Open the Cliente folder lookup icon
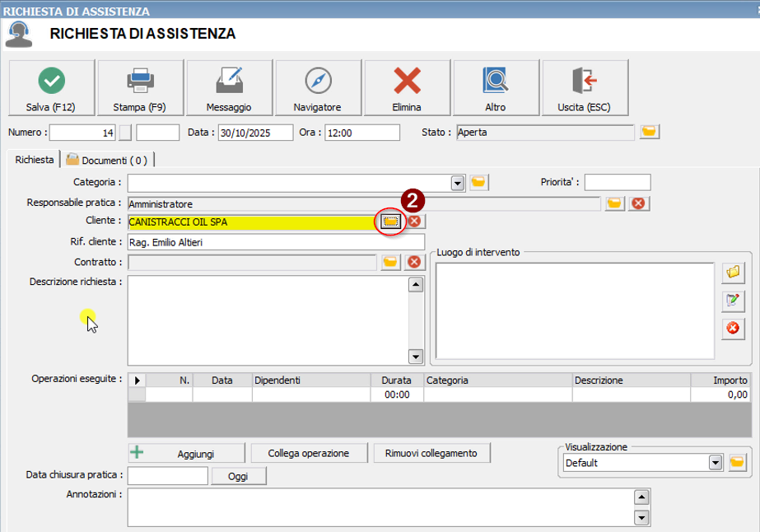This screenshot has height=532, width=760. pyautogui.click(x=390, y=222)
